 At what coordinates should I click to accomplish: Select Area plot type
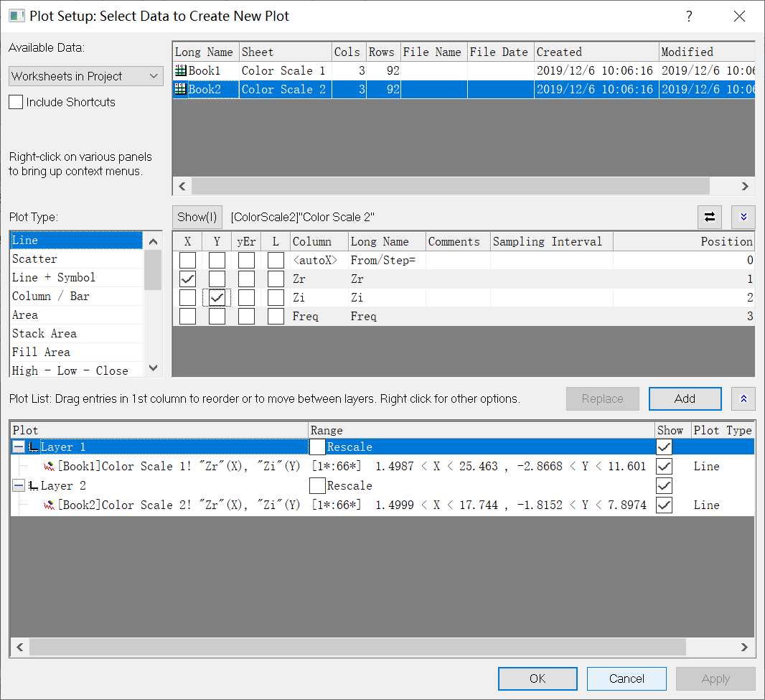click(x=77, y=315)
